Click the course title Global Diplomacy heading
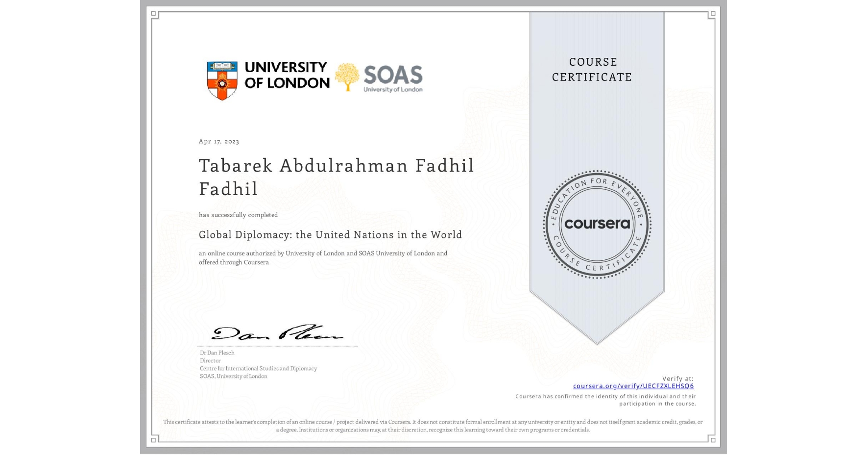Screen dimensions: 868x455 (x=330, y=235)
